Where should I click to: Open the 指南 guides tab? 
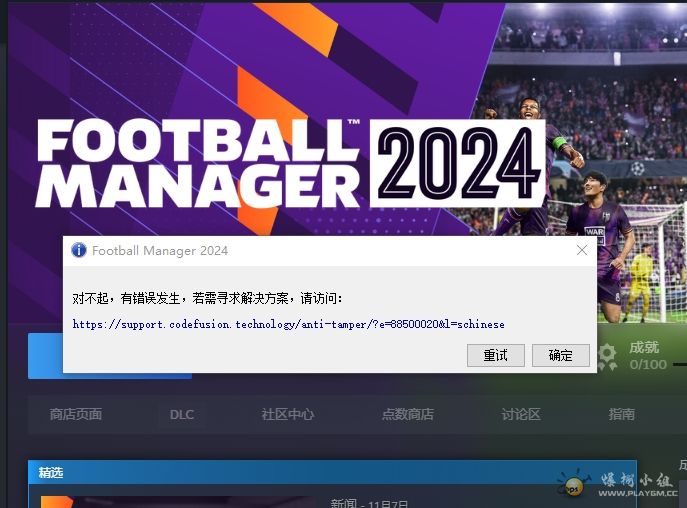click(621, 414)
